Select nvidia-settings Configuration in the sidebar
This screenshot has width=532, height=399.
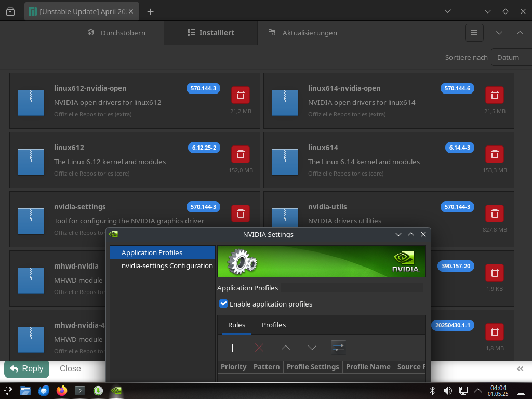pyautogui.click(x=163, y=265)
